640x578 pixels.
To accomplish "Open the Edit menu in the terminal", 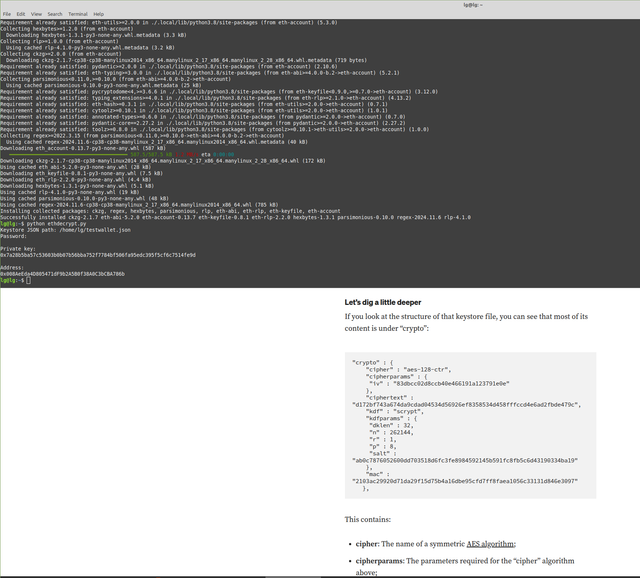I will click(20, 14).
